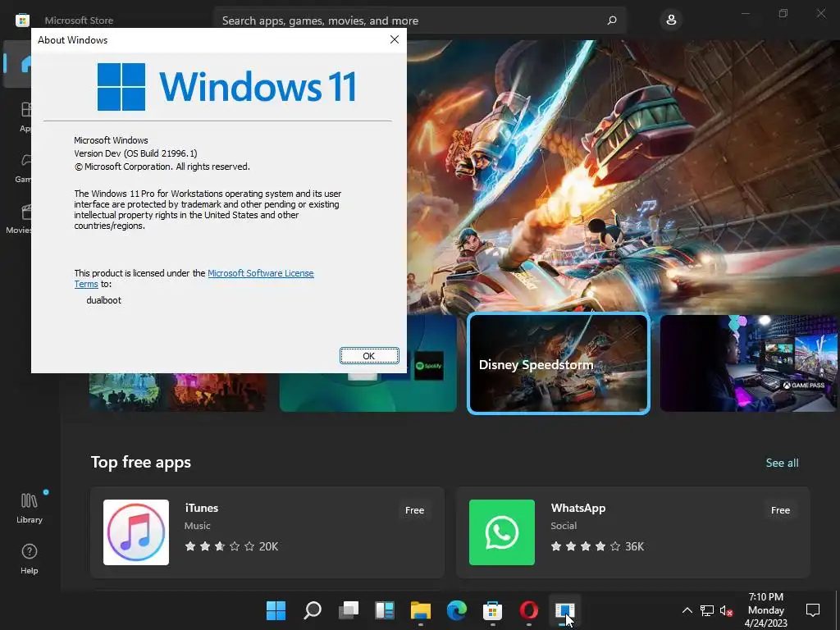The image size is (840, 630).
Task: Open Movies section in Store sidebar
Action: point(19,218)
